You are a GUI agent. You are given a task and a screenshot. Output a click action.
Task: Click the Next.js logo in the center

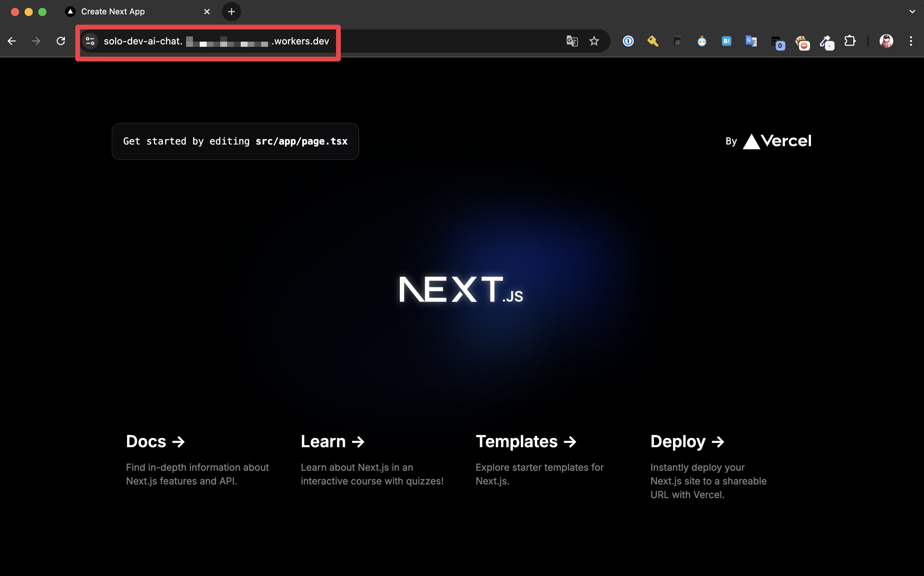click(x=461, y=289)
